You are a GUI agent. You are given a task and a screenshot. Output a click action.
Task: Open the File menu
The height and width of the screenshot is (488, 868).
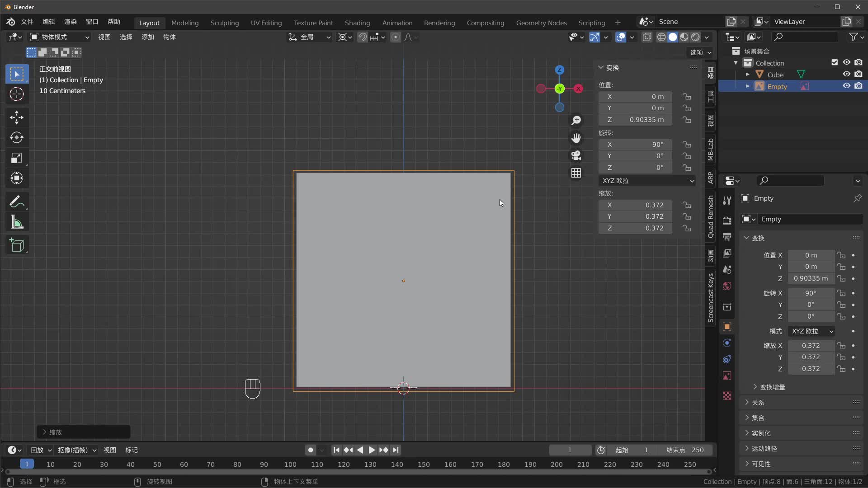click(x=27, y=22)
